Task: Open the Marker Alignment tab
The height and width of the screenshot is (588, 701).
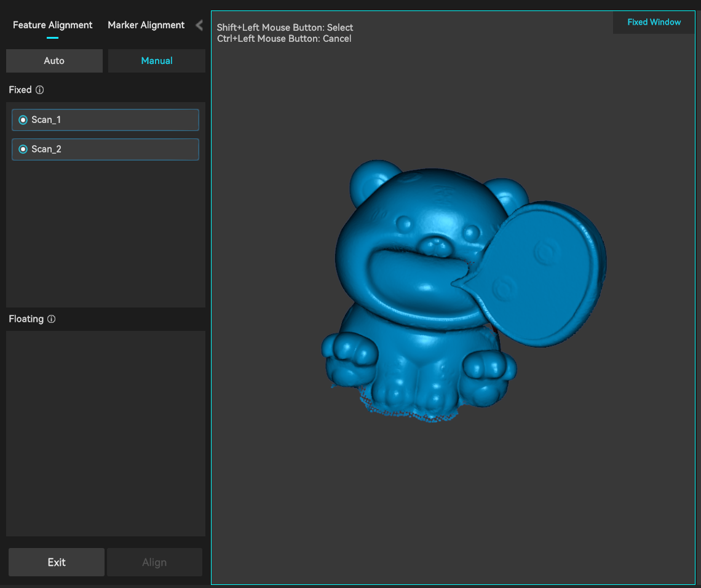Action: (x=146, y=25)
